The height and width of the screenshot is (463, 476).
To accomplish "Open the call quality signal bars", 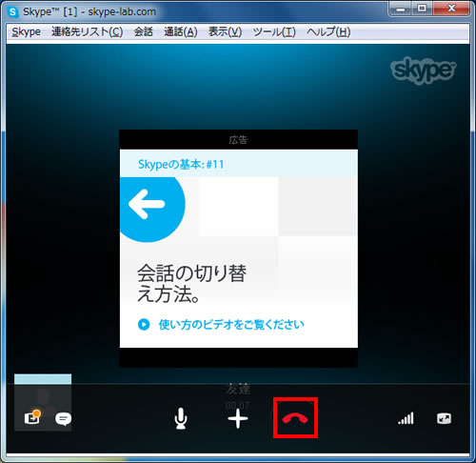I will click(x=406, y=418).
